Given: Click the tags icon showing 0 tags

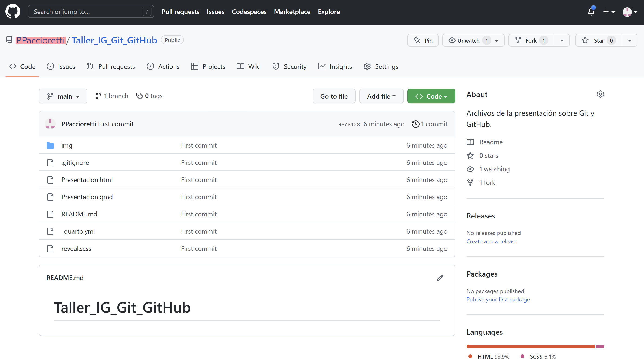Looking at the screenshot, I should pos(140,96).
